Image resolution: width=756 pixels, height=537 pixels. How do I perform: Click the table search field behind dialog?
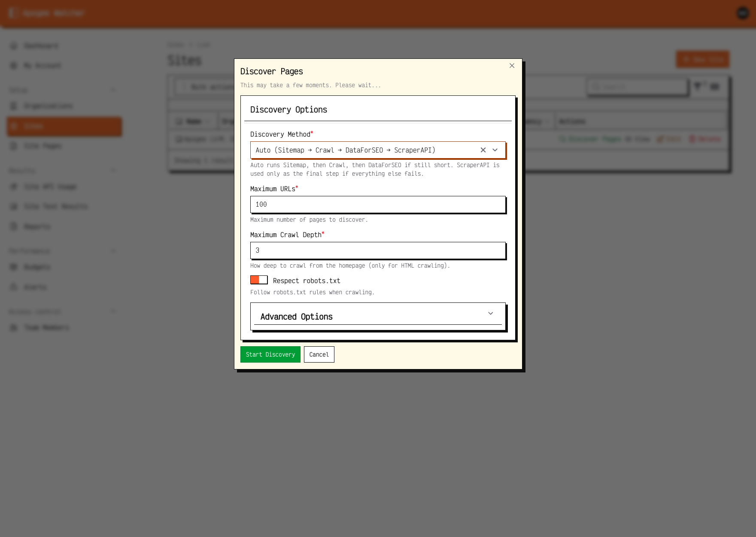point(637,87)
